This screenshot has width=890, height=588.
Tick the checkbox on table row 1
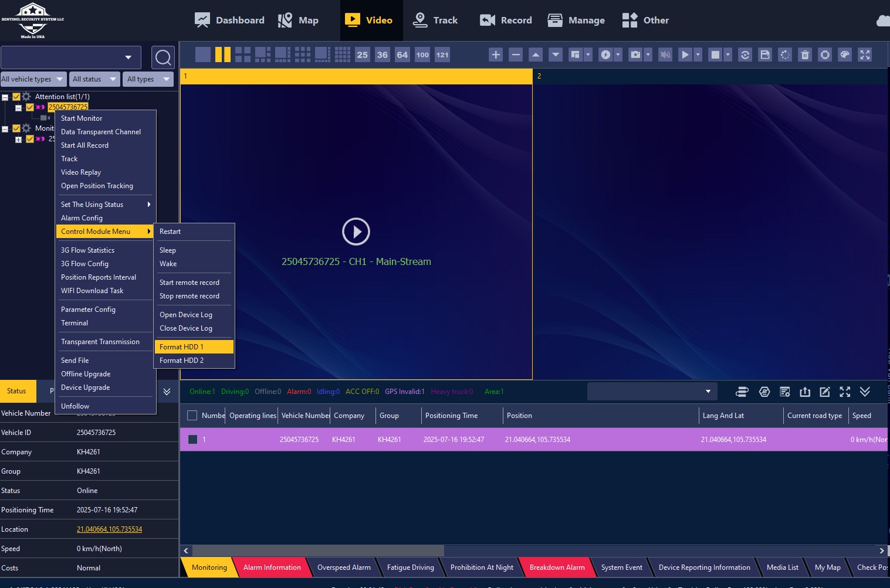tap(192, 439)
